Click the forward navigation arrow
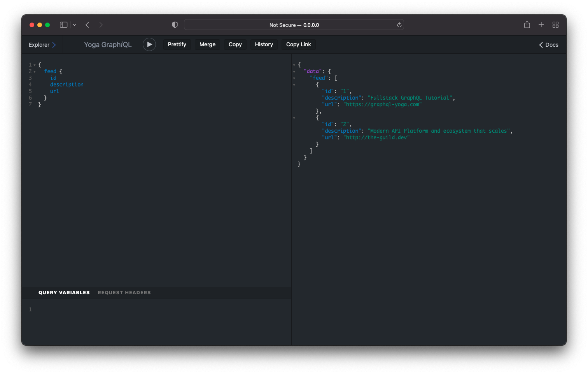The width and height of the screenshot is (588, 374). click(101, 25)
